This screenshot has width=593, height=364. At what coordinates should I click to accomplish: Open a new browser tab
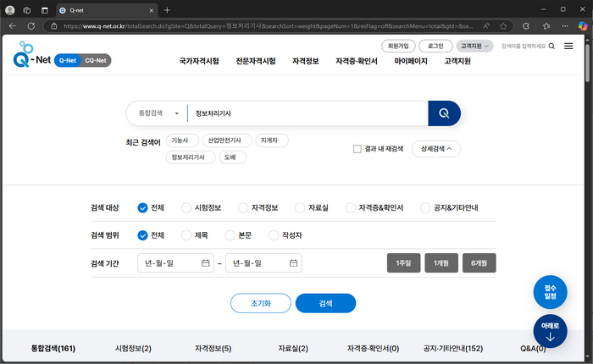(167, 10)
